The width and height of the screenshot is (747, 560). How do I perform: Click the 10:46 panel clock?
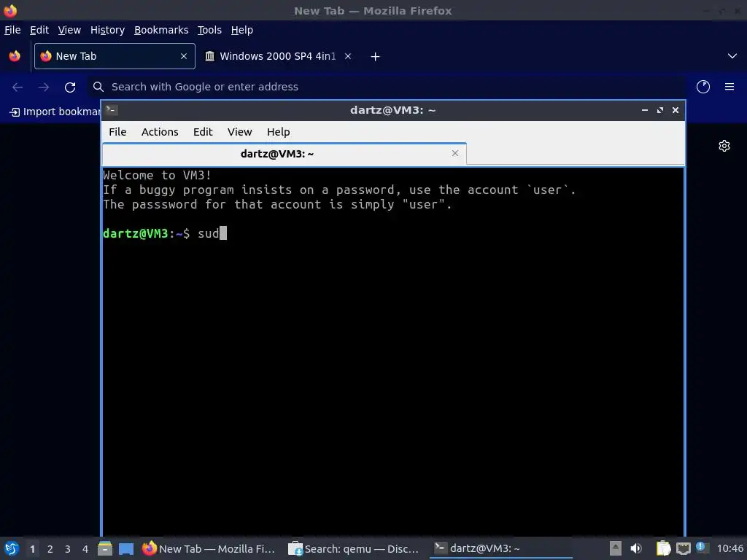coord(729,549)
